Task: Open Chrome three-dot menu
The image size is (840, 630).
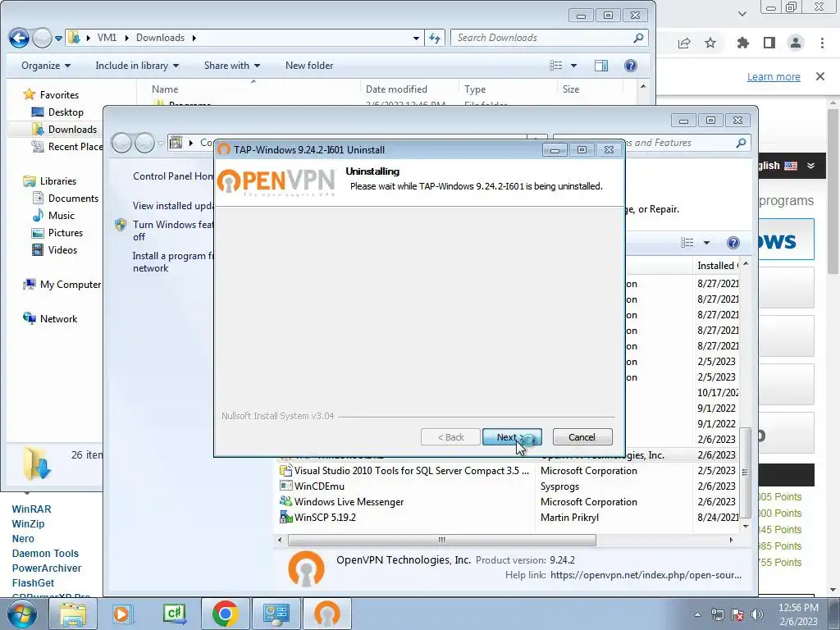Action: pos(822,43)
